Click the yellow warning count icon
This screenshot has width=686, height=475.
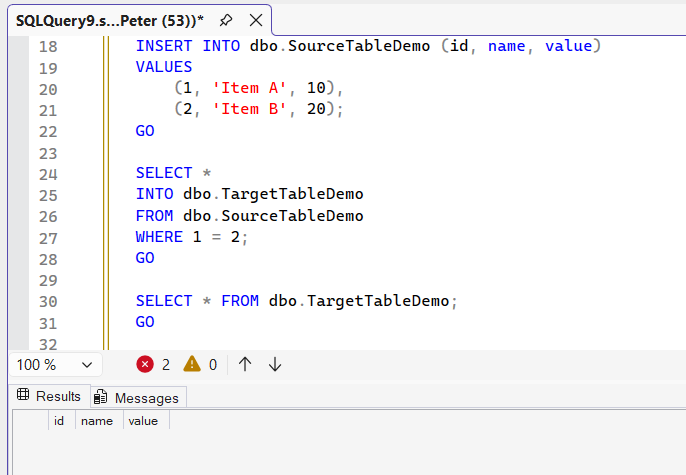pyautogui.click(x=192, y=365)
